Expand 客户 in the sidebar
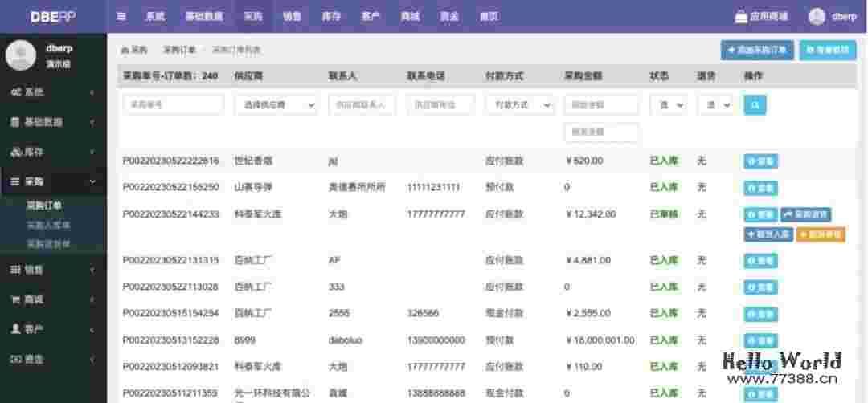The height and width of the screenshot is (403, 868). point(53,329)
